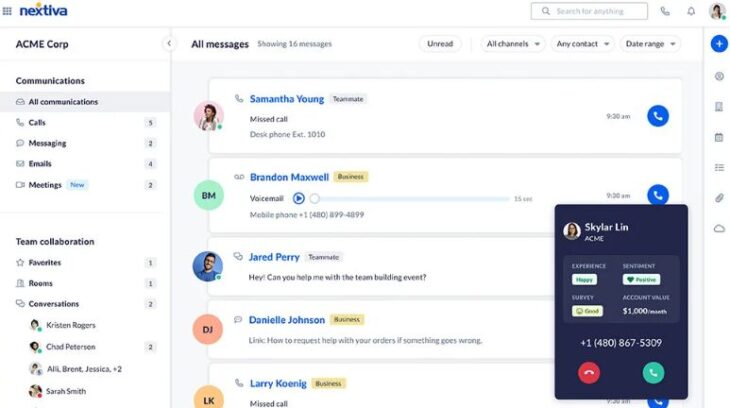
Task: Click Jared Perry's avatar photo
Action: (208, 266)
